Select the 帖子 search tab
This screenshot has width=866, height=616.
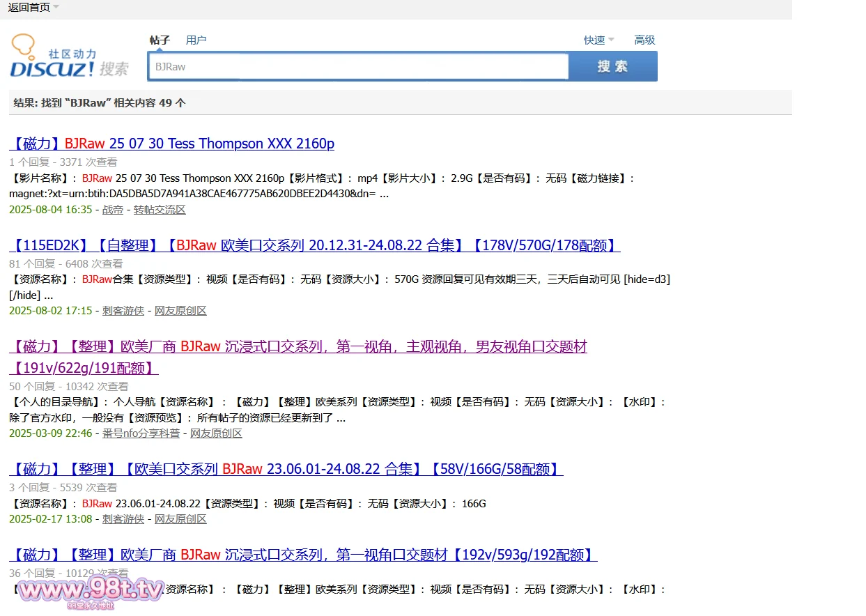[160, 40]
